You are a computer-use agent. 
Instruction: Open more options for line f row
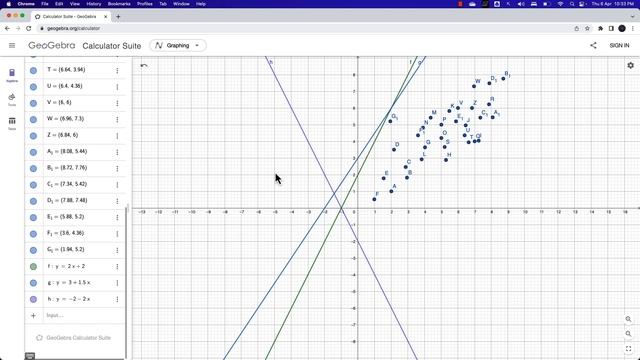[x=117, y=266]
